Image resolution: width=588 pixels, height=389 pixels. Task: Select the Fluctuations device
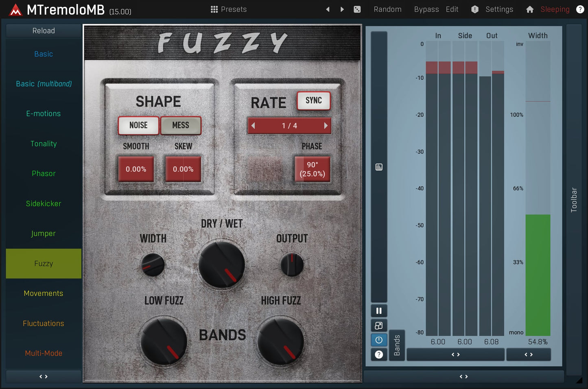point(44,323)
